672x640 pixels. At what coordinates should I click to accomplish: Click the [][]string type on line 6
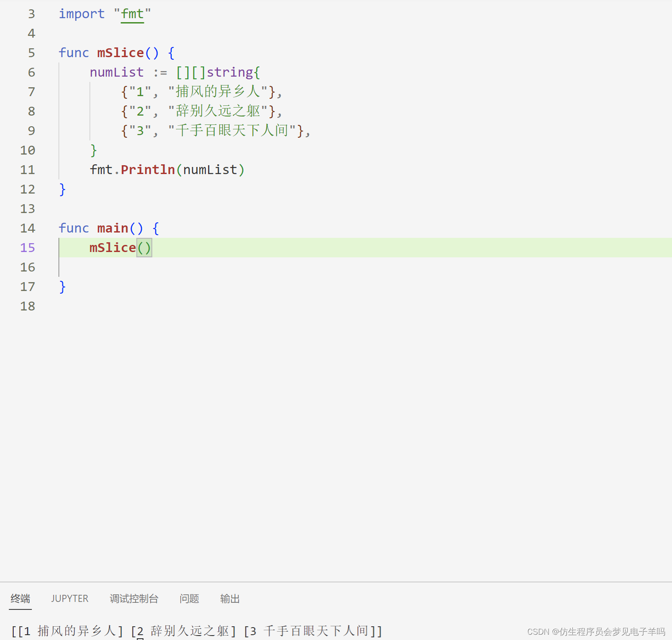tap(215, 72)
